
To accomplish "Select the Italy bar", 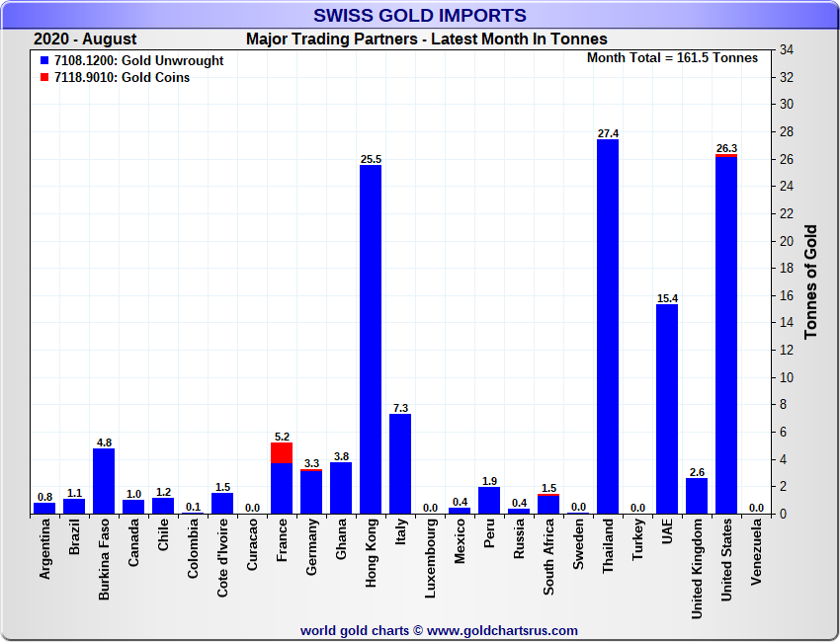I will pyautogui.click(x=400, y=463).
